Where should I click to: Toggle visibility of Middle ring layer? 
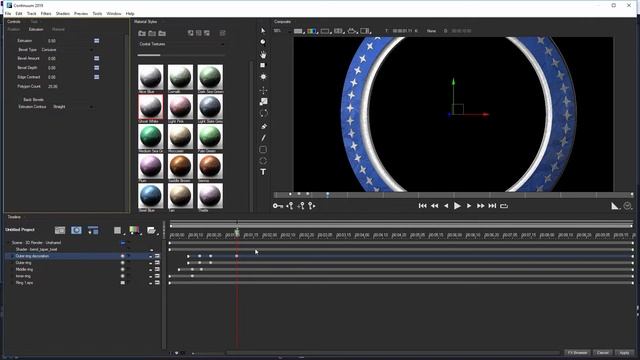click(x=122, y=269)
